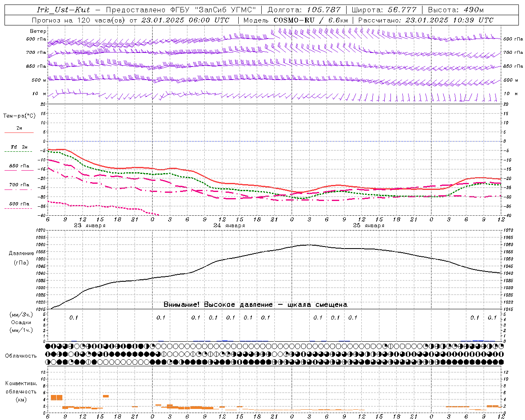This screenshot has width=525, height=420.
Task: Click the 23 января date label
Action: click(89, 226)
